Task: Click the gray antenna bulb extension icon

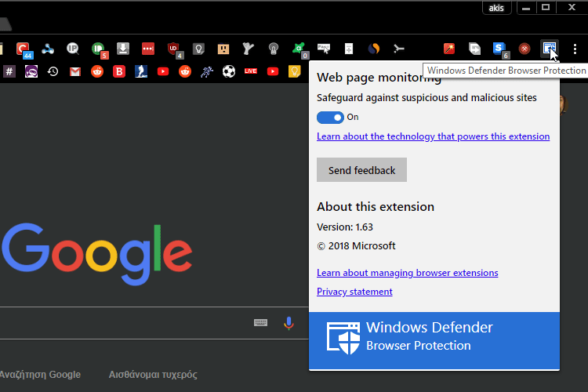Action: point(274,49)
